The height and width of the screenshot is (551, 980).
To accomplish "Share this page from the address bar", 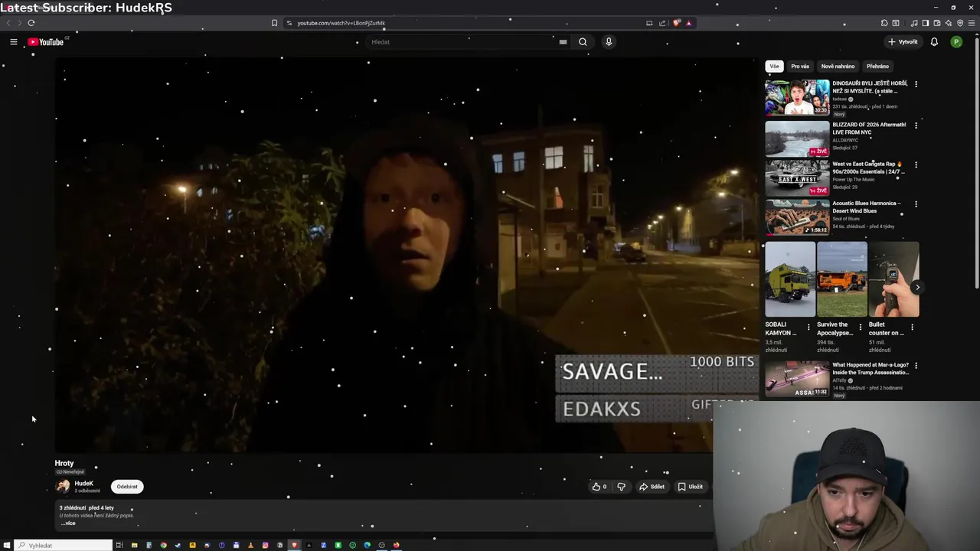I will coord(662,23).
